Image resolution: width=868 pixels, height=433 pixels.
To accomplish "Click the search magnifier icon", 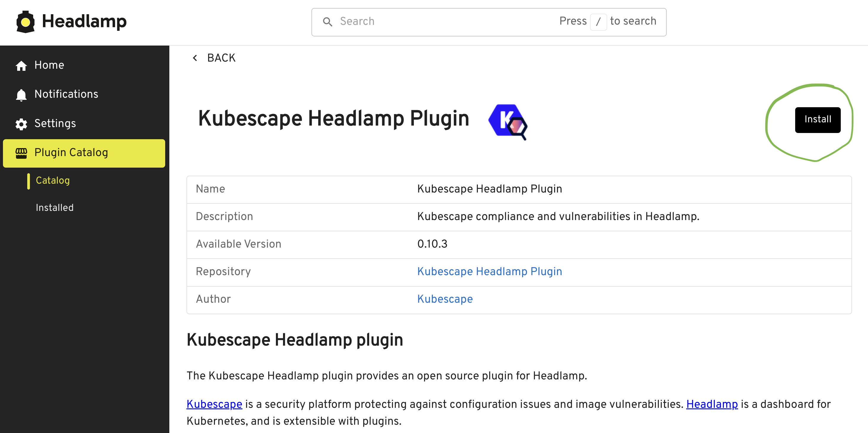I will coord(328,22).
